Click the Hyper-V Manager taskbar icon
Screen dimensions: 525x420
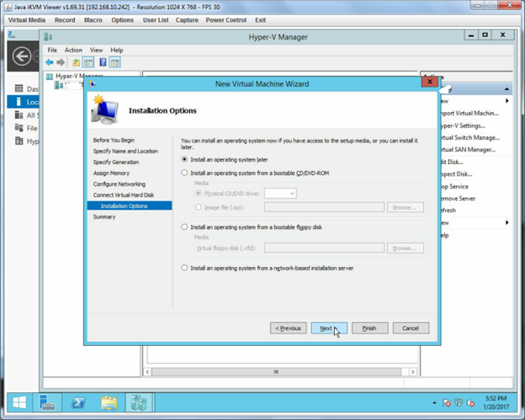tap(139, 402)
